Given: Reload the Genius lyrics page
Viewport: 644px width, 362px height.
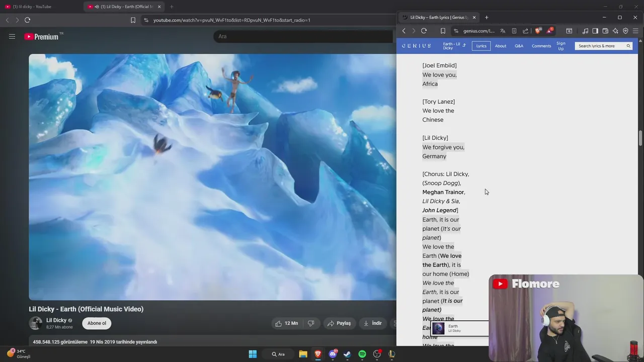Looking at the screenshot, I should (424, 31).
